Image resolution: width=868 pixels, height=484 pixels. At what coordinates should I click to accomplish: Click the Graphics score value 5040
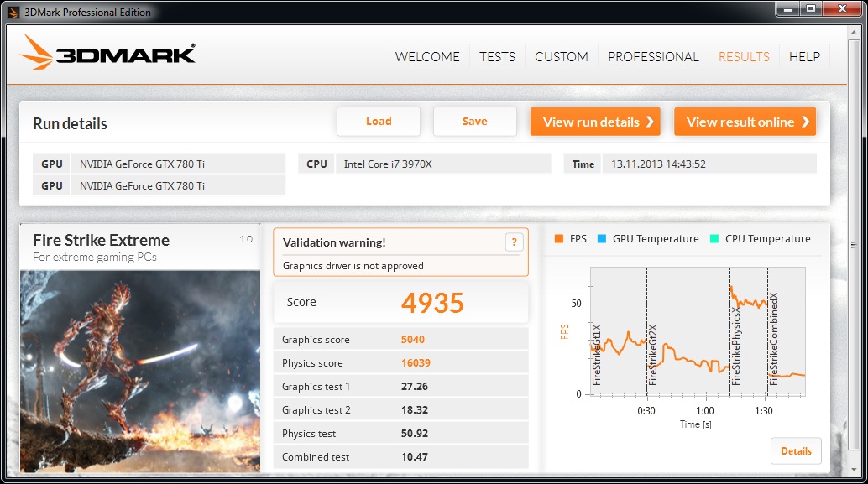coord(413,340)
